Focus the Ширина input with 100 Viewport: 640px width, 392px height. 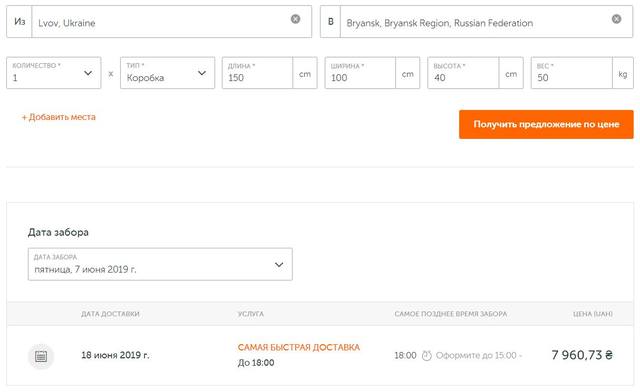pos(360,73)
